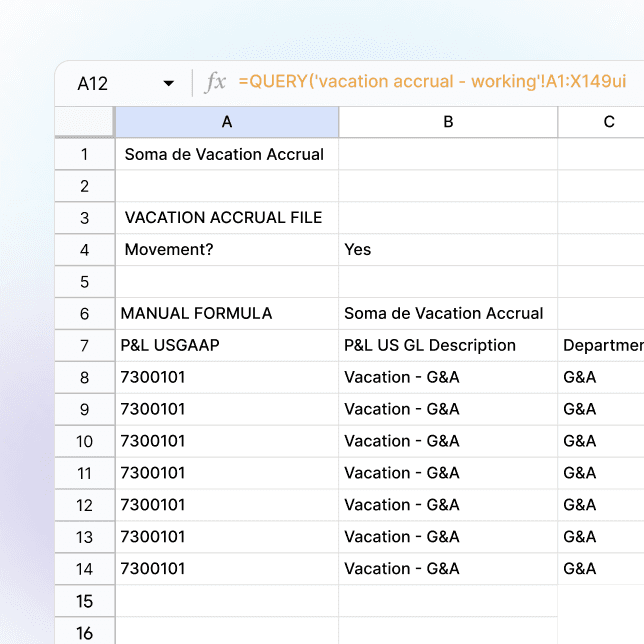Select row 8 header

pyautogui.click(x=84, y=377)
